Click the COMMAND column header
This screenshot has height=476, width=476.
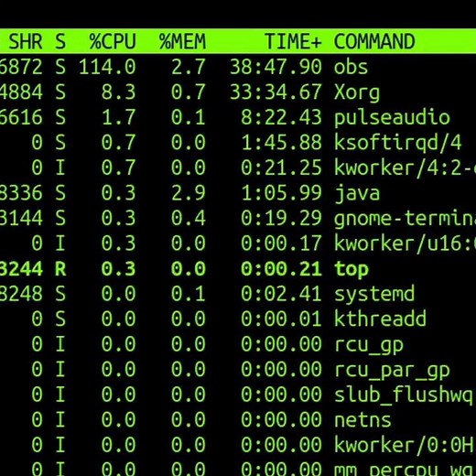pyautogui.click(x=374, y=41)
